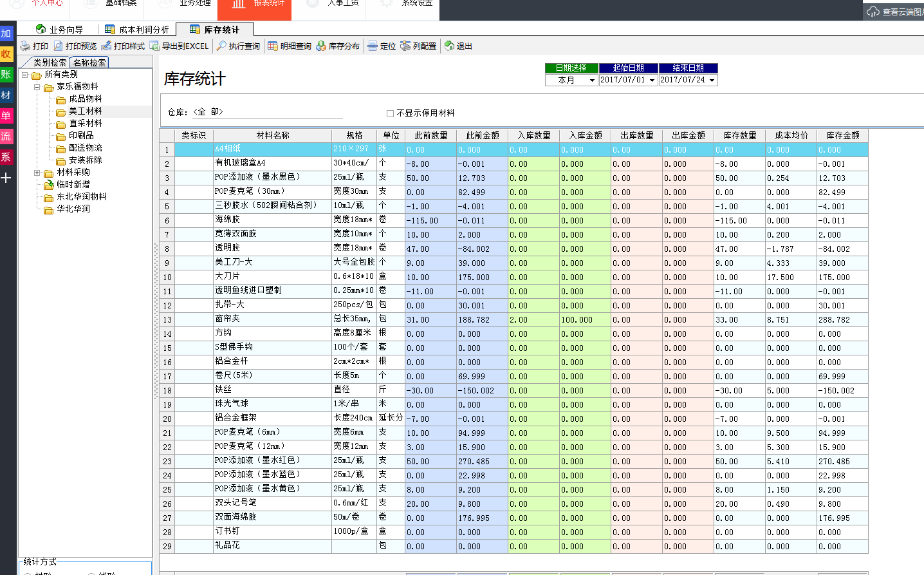
Task: Select the 线形 statistics mode radio button
Action: (91, 574)
